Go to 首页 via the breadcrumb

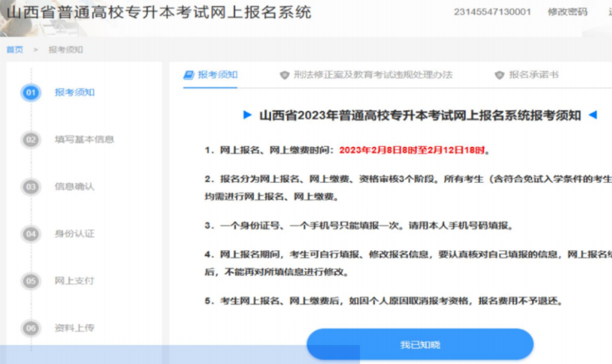point(15,50)
